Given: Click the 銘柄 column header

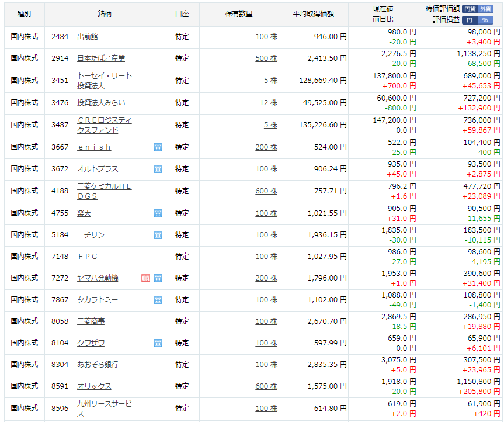Looking at the screenshot, I should [x=105, y=13].
